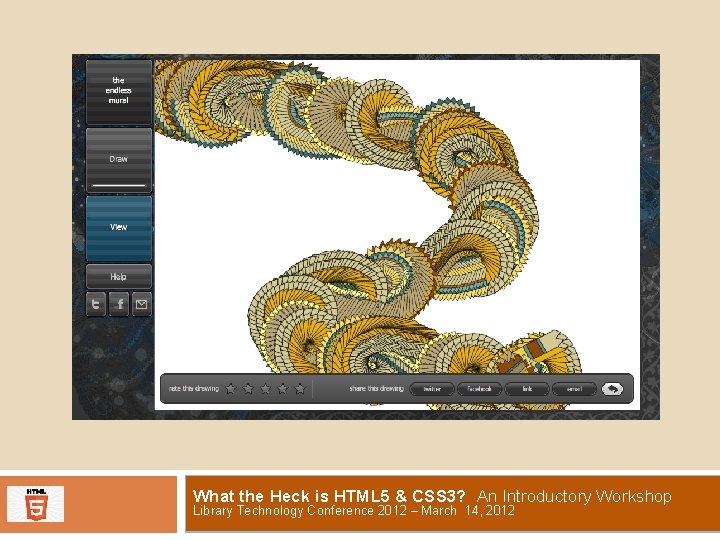Click the HTML5 logo badge
This screenshot has width=720, height=540.
36,504
